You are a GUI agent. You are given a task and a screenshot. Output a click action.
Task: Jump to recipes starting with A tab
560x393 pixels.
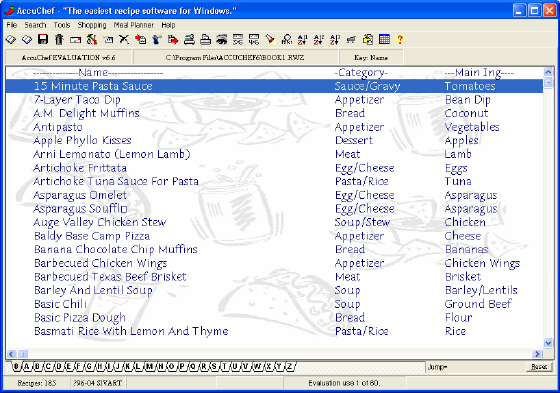pyautogui.click(x=27, y=367)
